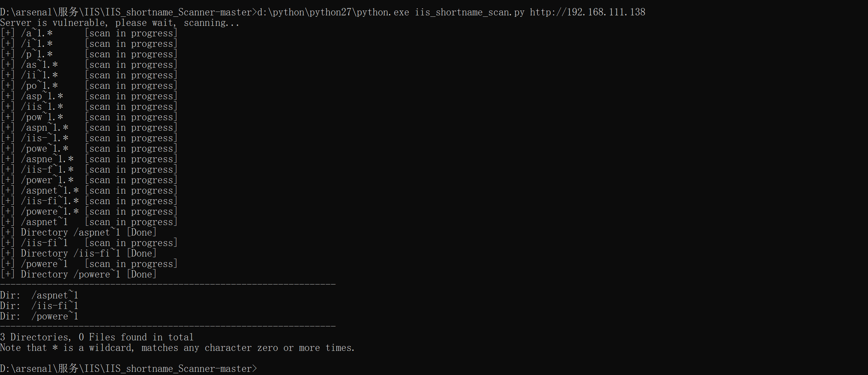Click the dashed separator above Dir results
The height and width of the screenshot is (375, 868).
pyautogui.click(x=168, y=284)
